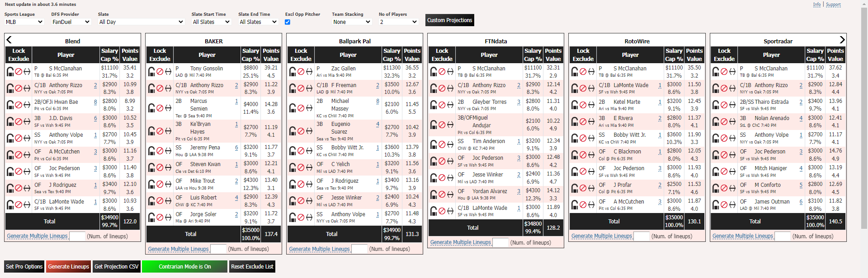Lock A McCutchen in the Blend lineup
The image size is (868, 278).
(10, 155)
